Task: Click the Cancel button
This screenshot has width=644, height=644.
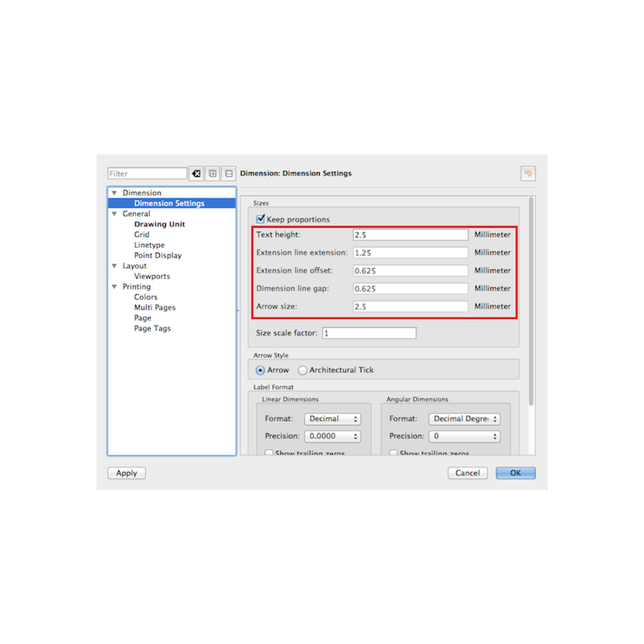Action: point(467,473)
